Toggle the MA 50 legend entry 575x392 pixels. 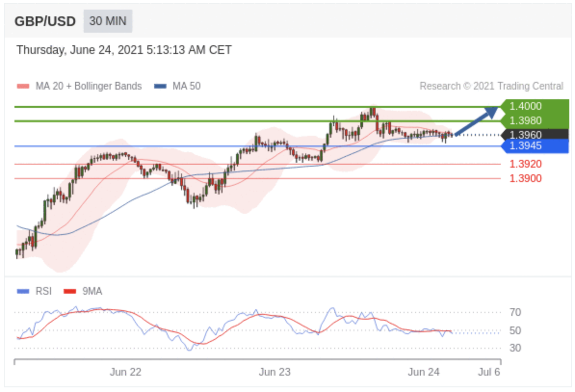coord(177,86)
